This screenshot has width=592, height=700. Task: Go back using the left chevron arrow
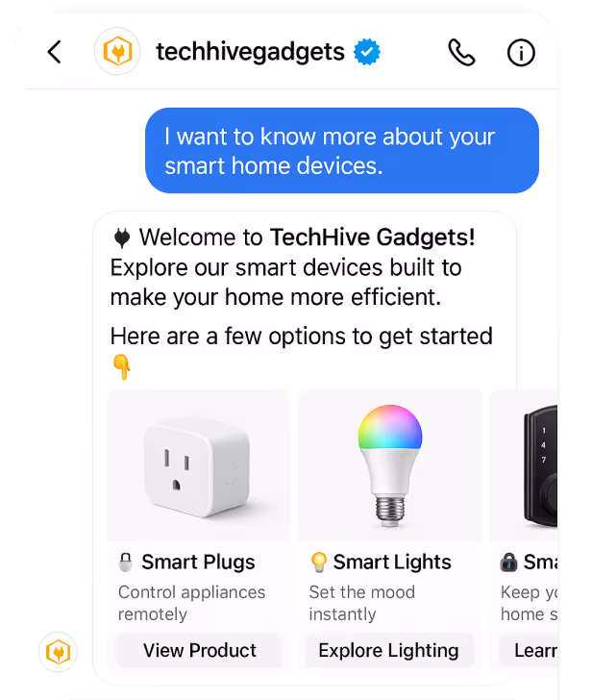pyautogui.click(x=55, y=52)
